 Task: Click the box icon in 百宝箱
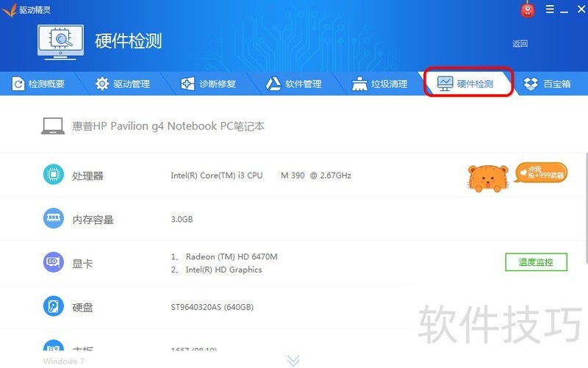click(x=531, y=84)
